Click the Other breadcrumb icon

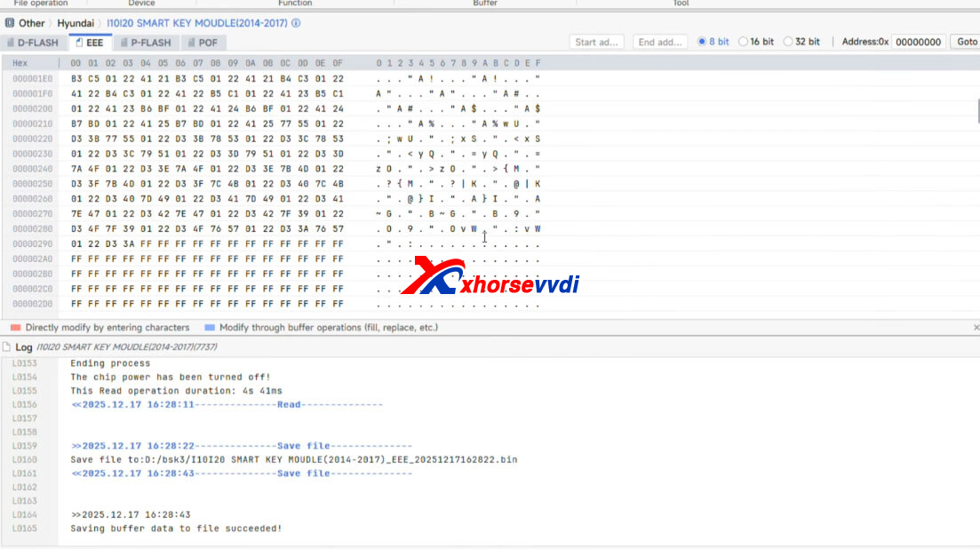coord(9,23)
